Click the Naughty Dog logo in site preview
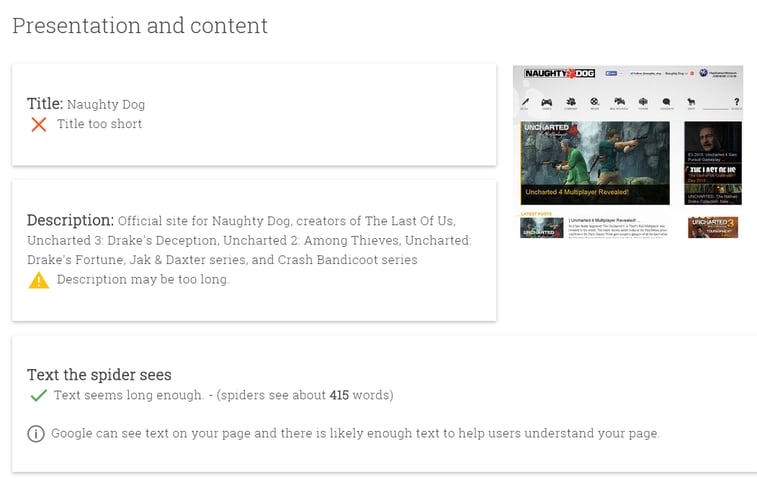The width and height of the screenshot is (757, 482). click(560, 73)
